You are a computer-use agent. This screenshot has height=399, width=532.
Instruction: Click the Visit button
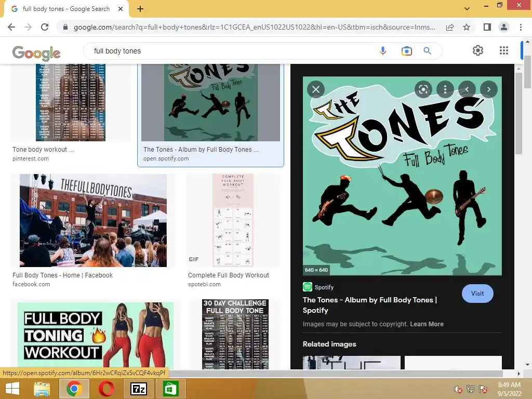477,294
